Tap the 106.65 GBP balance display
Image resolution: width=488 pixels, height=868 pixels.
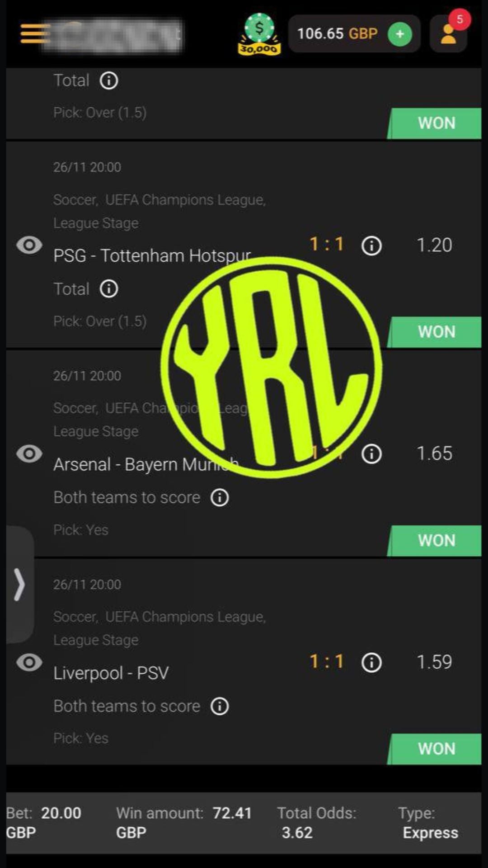tap(337, 33)
